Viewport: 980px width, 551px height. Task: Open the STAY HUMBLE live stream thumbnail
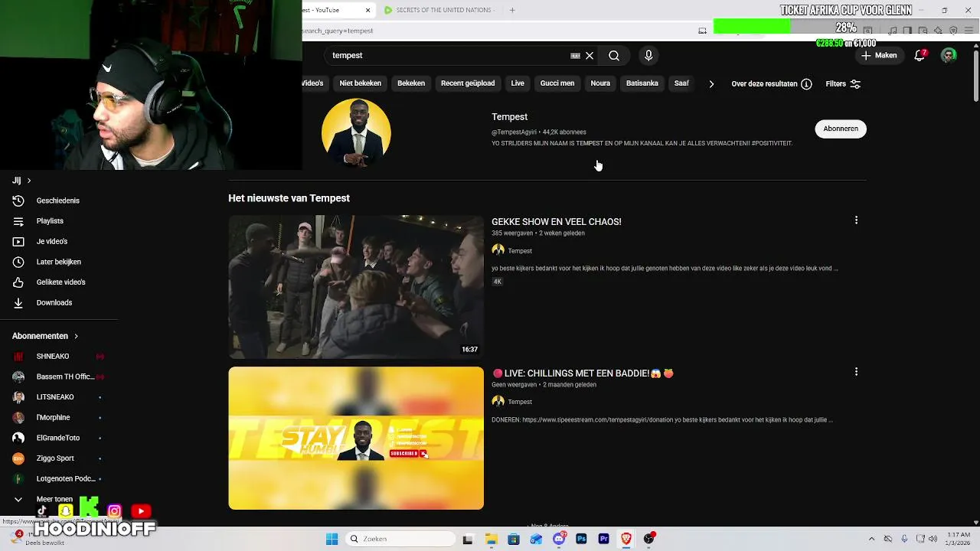(x=356, y=439)
